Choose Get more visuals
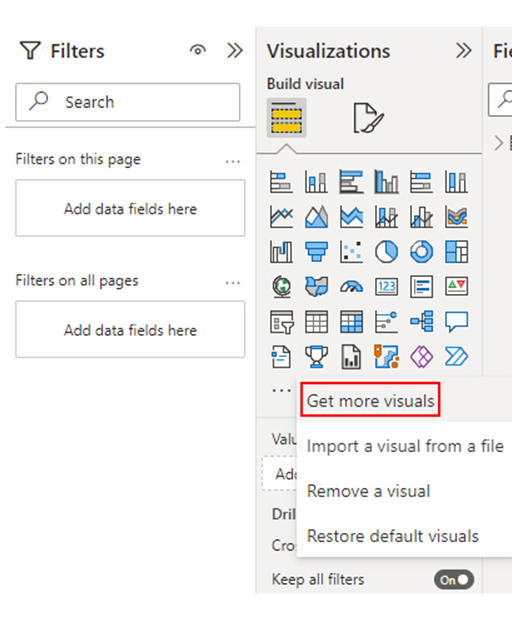Screen dimensions: 515x620 [370, 400]
